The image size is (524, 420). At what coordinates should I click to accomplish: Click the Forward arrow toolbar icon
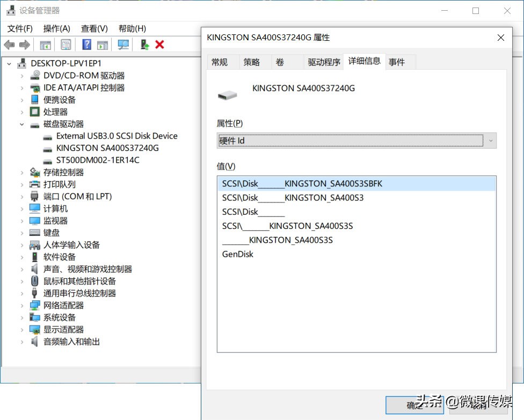click(24, 45)
